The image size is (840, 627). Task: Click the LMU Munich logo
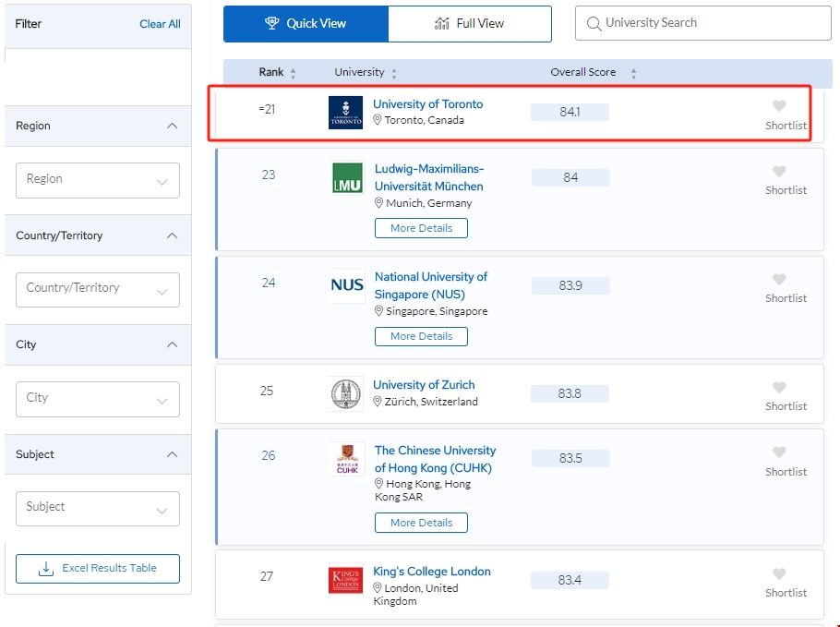347,178
